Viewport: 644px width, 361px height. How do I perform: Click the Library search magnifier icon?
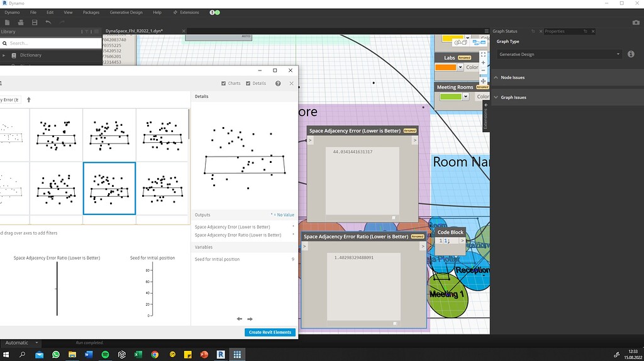[5, 43]
